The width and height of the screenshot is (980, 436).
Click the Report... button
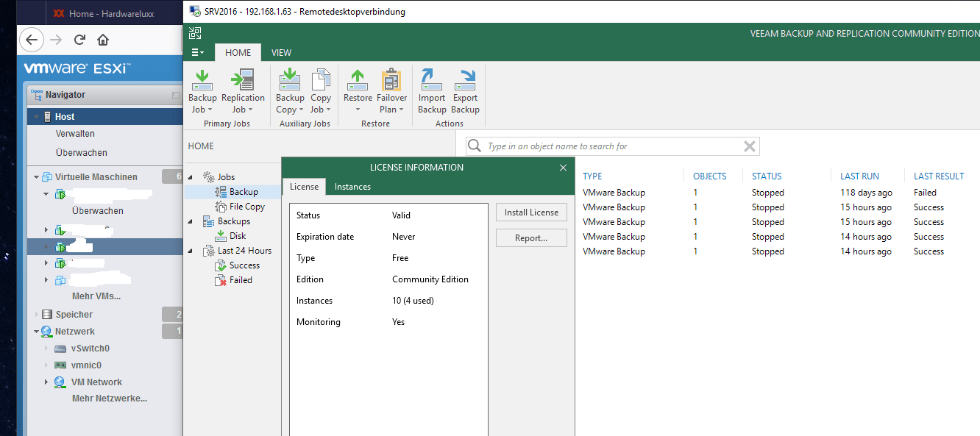click(x=531, y=238)
